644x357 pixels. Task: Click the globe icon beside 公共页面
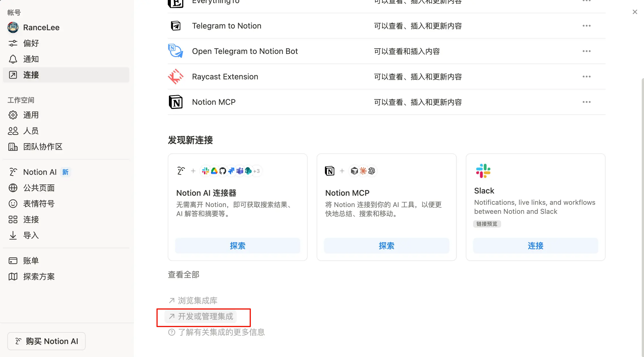[13, 188]
